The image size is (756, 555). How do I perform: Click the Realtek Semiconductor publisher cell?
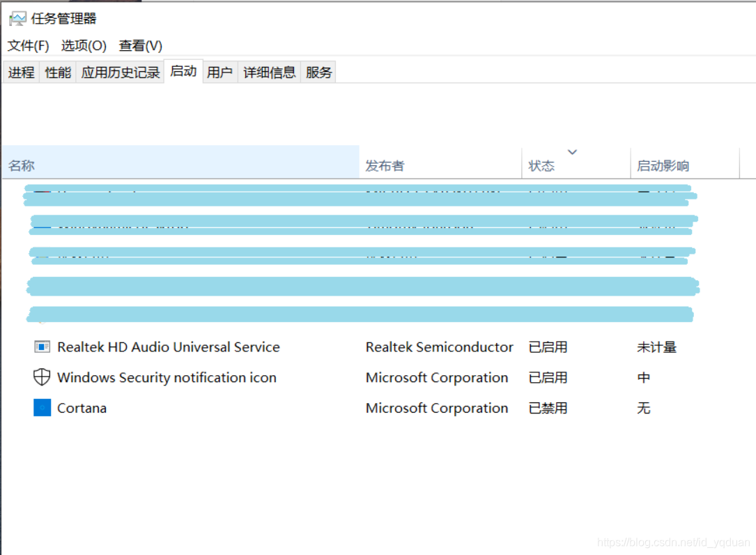(x=439, y=347)
